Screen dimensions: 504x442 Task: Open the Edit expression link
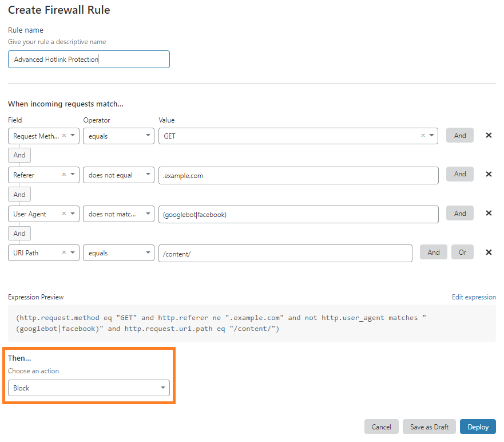click(x=474, y=297)
